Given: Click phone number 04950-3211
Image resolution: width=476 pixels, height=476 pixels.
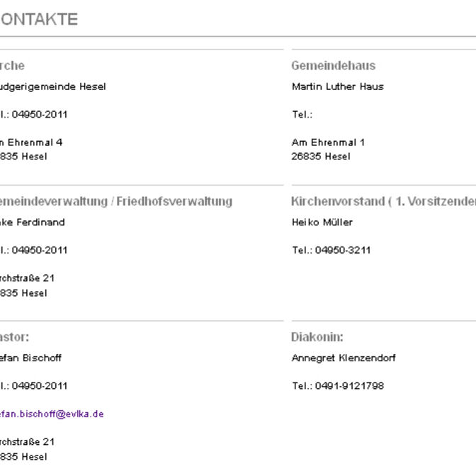Looking at the screenshot, I should [x=343, y=250].
